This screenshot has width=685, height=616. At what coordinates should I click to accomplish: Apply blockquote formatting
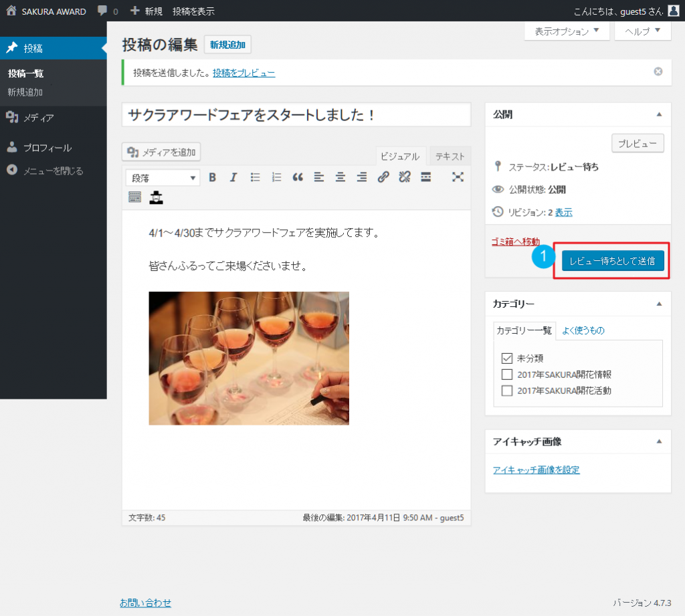coord(298,177)
